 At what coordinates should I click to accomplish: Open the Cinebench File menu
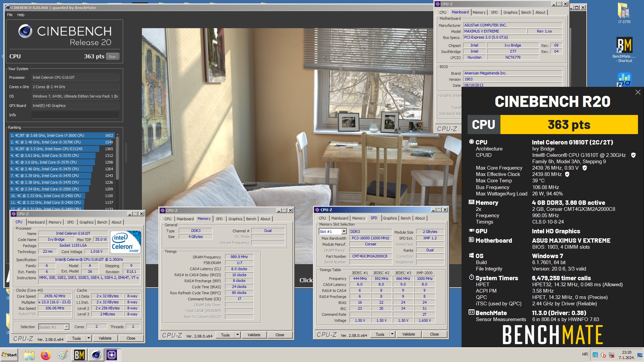pos(10,15)
